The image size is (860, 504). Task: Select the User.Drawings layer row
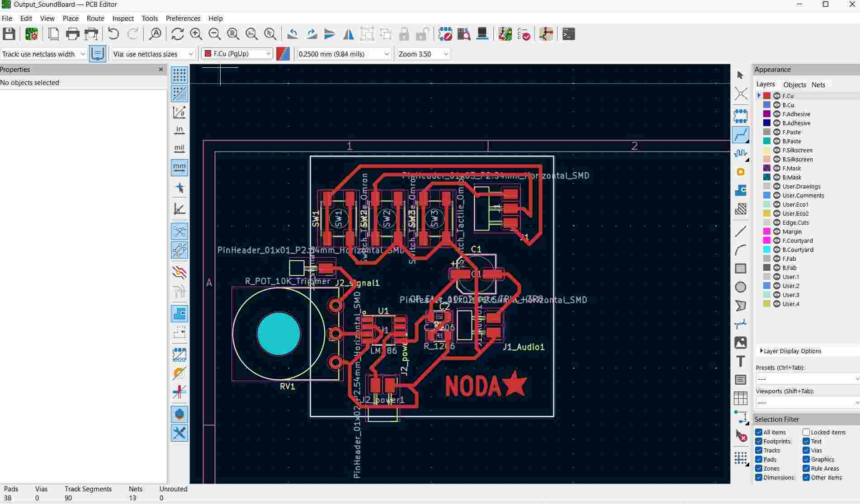point(807,186)
